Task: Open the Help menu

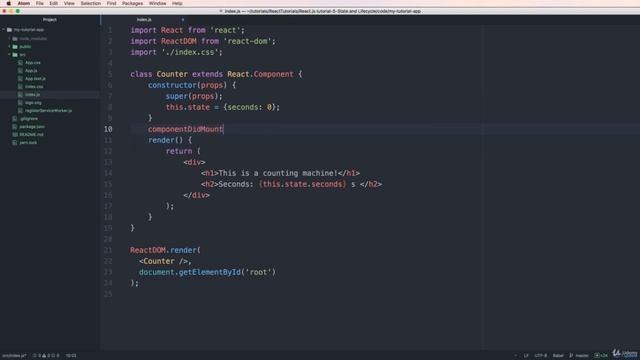Action: 177,3
